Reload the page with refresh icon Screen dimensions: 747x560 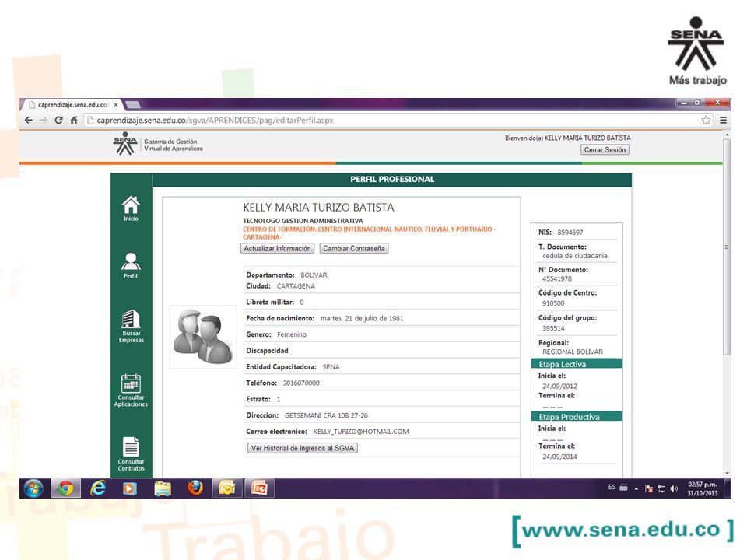58,120
